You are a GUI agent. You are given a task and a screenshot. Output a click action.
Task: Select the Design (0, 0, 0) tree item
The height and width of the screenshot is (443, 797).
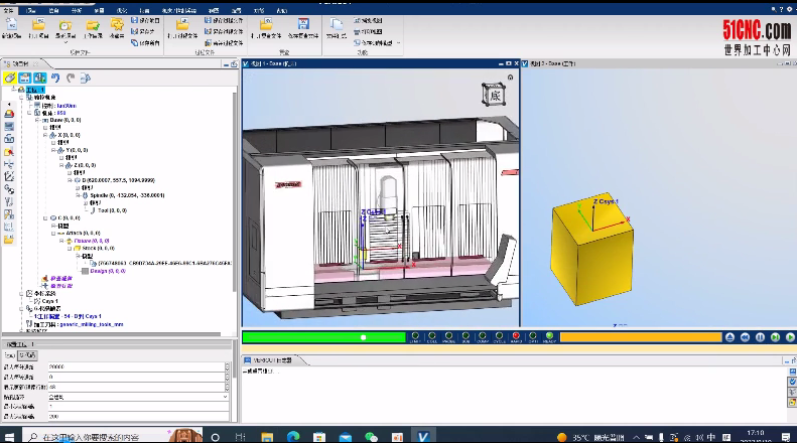(104, 271)
